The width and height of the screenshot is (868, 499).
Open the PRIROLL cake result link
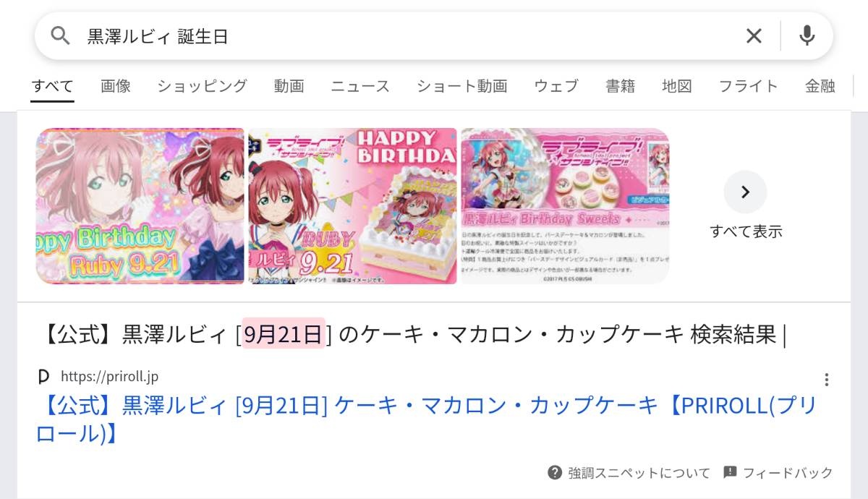pyautogui.click(x=426, y=419)
